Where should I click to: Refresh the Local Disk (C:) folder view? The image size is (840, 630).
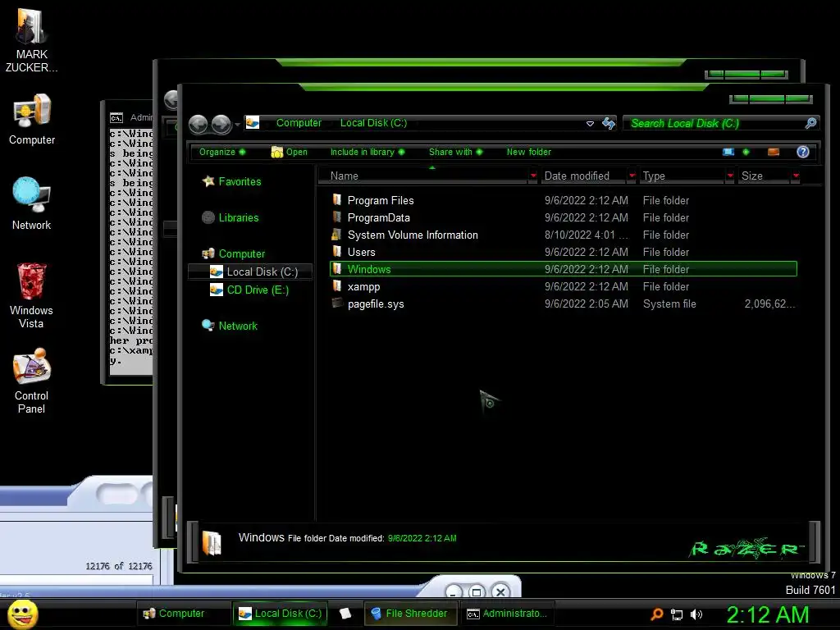tap(609, 123)
